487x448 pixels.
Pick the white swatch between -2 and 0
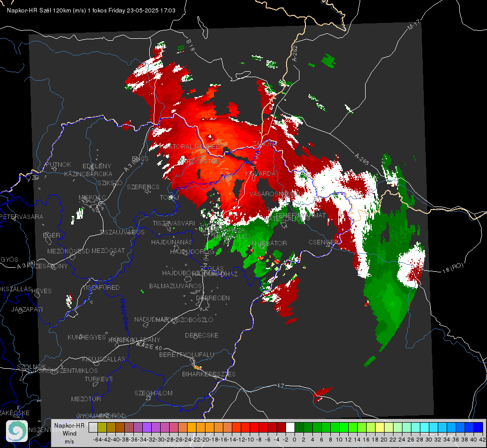coord(290,427)
